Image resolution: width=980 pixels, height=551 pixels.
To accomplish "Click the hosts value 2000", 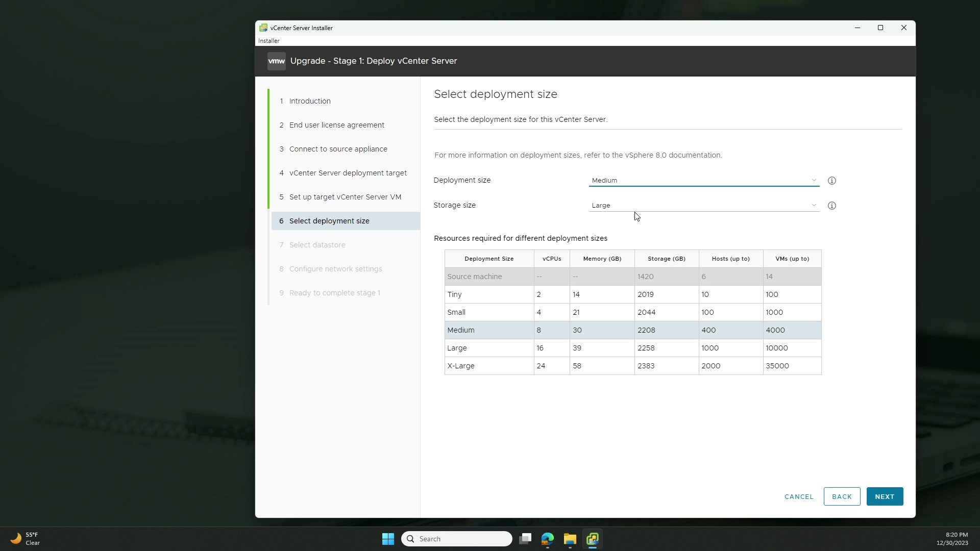I will [x=711, y=366].
